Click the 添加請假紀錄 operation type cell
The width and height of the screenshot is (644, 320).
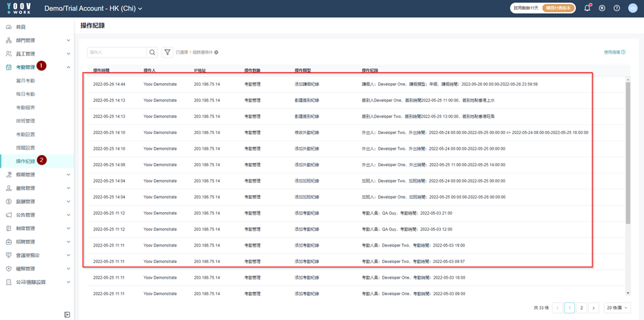pyautogui.click(x=307, y=84)
